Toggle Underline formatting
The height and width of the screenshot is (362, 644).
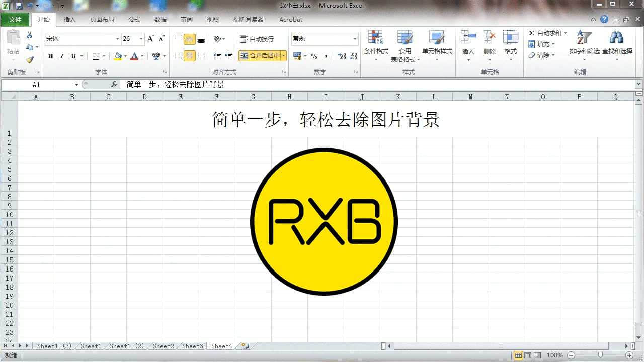73,56
